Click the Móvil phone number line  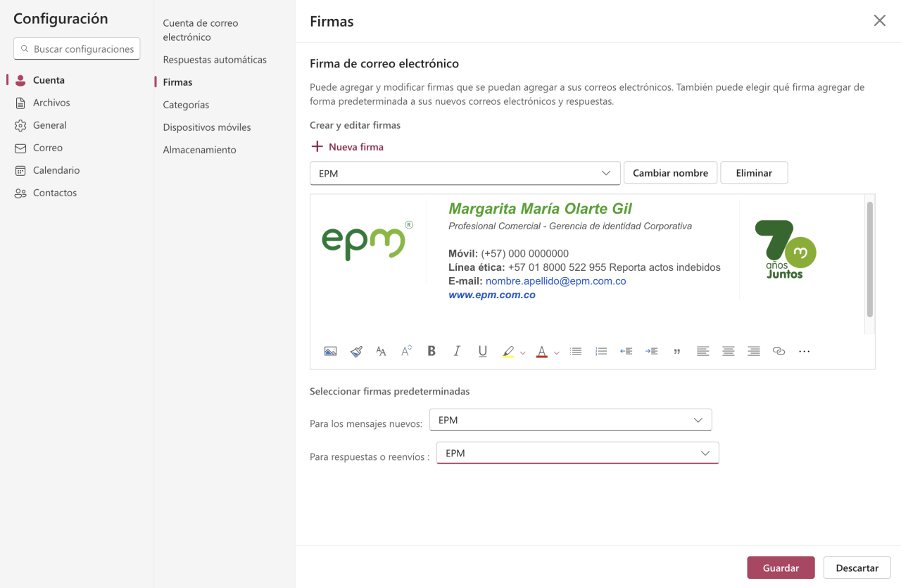coord(508,254)
